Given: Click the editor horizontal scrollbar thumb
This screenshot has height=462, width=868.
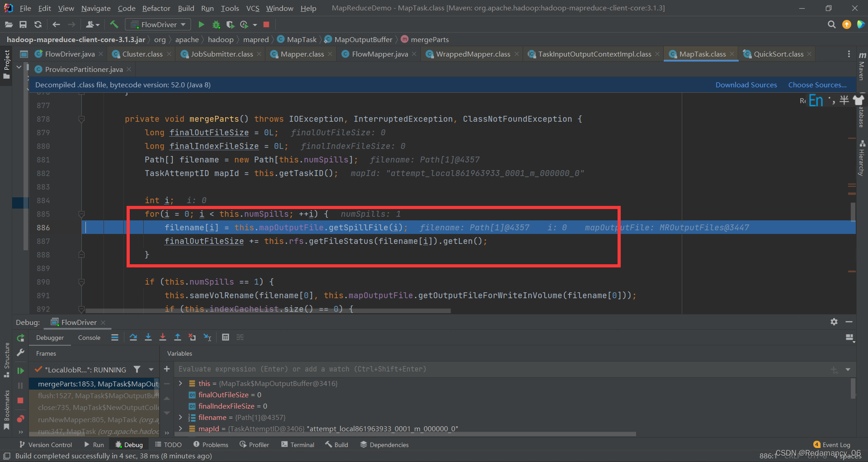Looking at the screenshot, I should (x=268, y=311).
